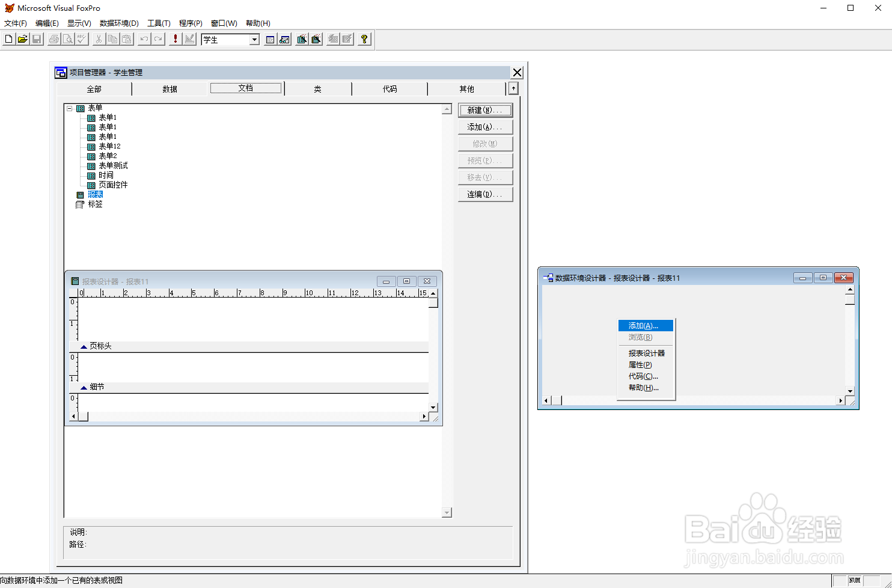Click the Print toolbar icon
Viewport: 892px width, 588px height.
point(54,39)
